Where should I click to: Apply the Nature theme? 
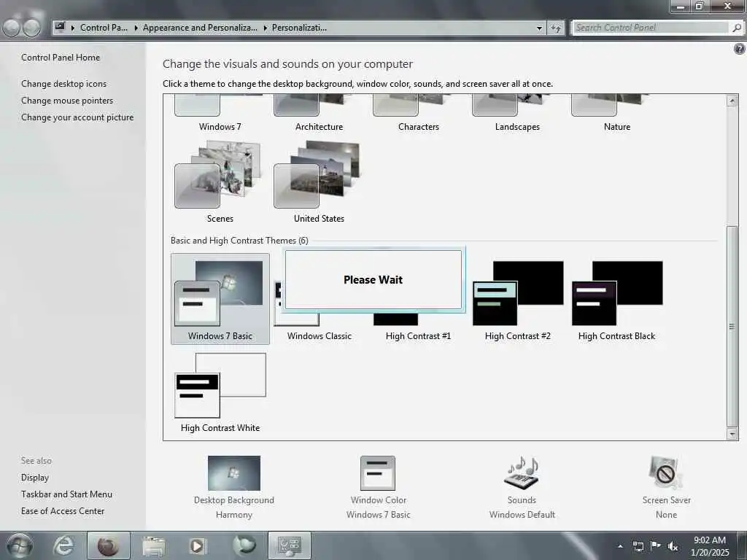[x=617, y=113]
